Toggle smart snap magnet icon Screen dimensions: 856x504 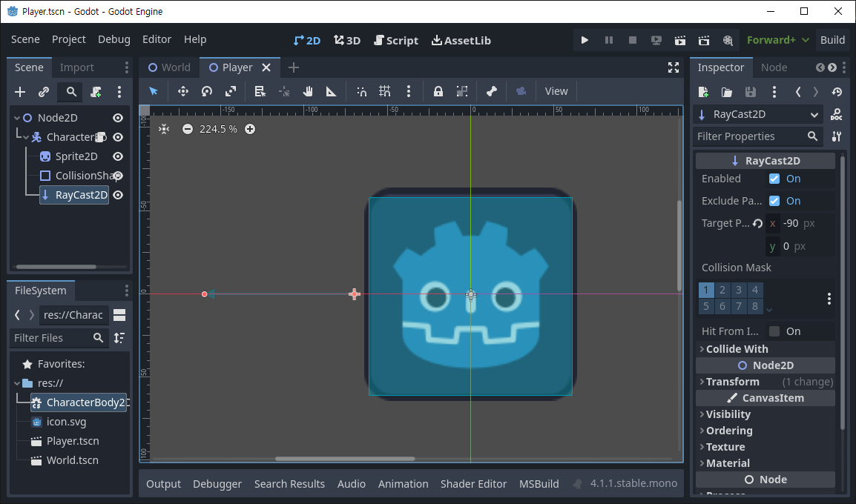[361, 91]
